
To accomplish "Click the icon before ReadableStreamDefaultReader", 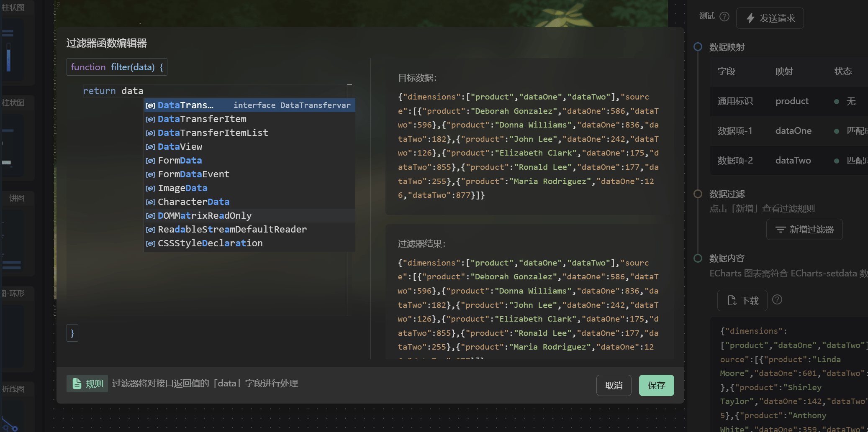I will (x=150, y=230).
